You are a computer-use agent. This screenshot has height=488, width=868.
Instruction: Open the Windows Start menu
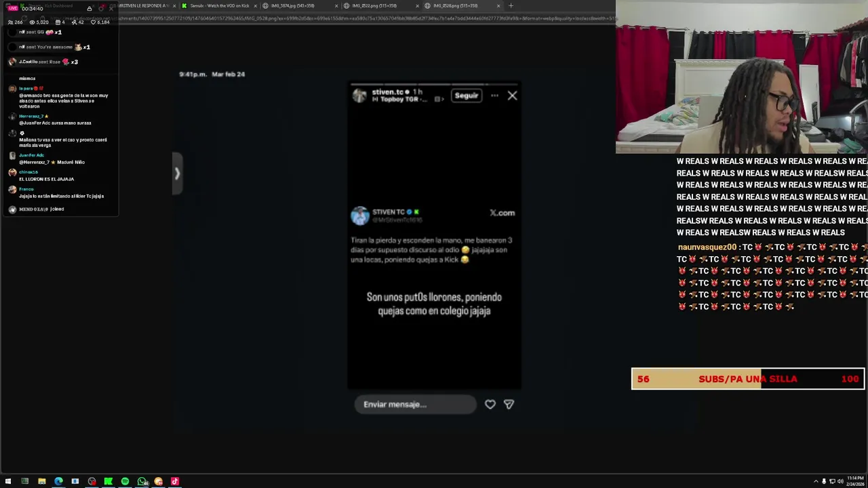tap(8, 481)
